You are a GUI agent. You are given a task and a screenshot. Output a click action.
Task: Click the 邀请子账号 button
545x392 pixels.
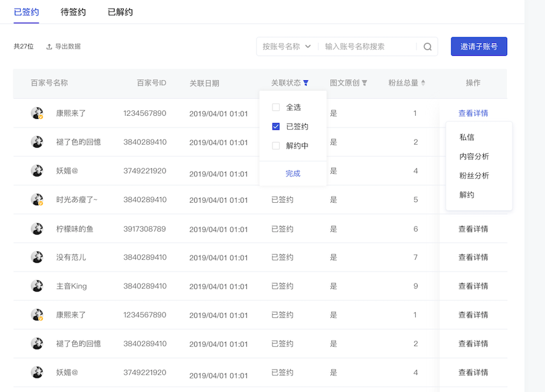tap(479, 47)
